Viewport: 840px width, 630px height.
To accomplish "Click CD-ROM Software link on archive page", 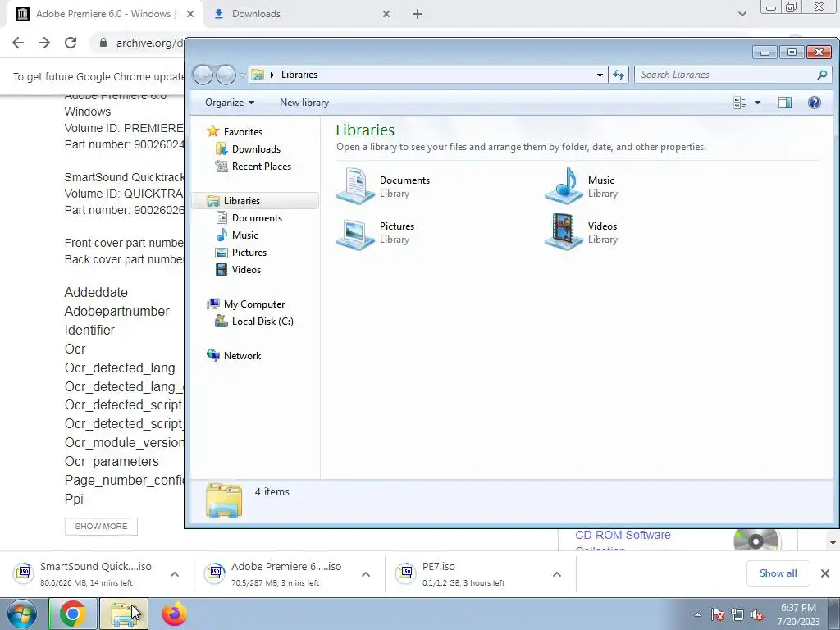I will (x=623, y=535).
